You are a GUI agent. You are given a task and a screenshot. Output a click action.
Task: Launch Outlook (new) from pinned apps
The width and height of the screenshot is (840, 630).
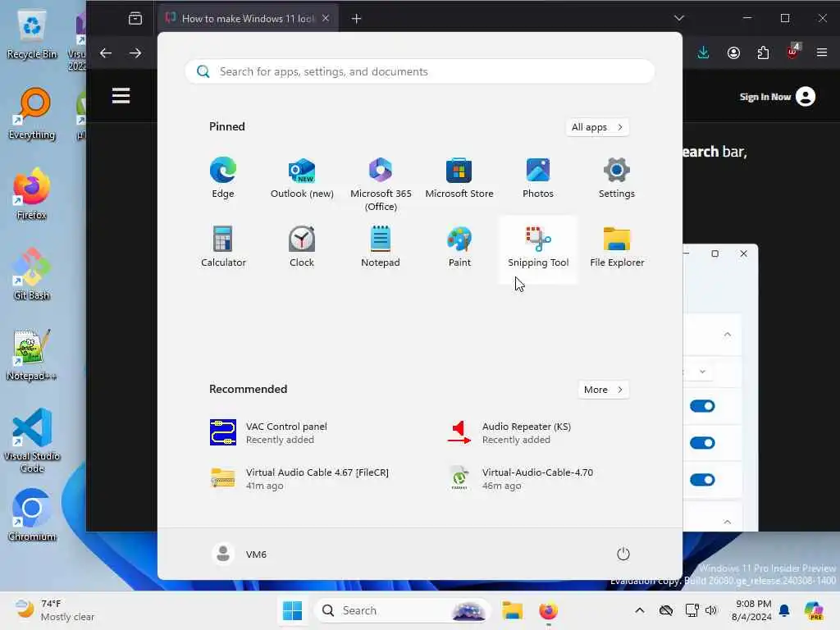click(302, 178)
